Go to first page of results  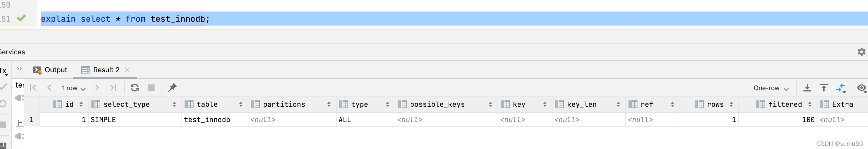pyautogui.click(x=33, y=88)
